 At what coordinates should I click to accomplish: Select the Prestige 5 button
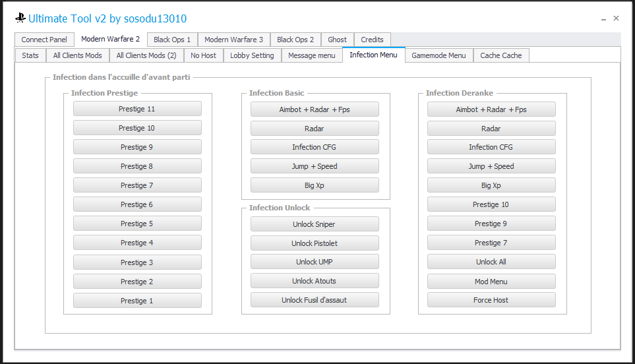[x=137, y=224]
